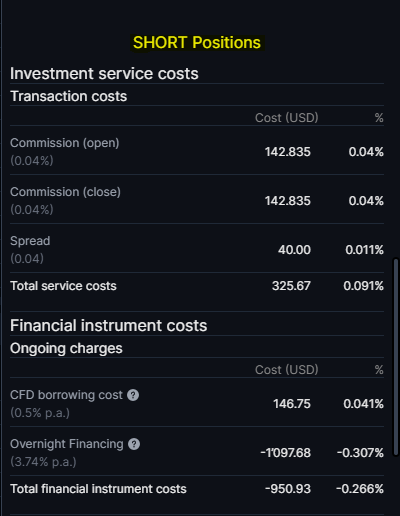Click the CFD borrowing cost label

point(66,395)
